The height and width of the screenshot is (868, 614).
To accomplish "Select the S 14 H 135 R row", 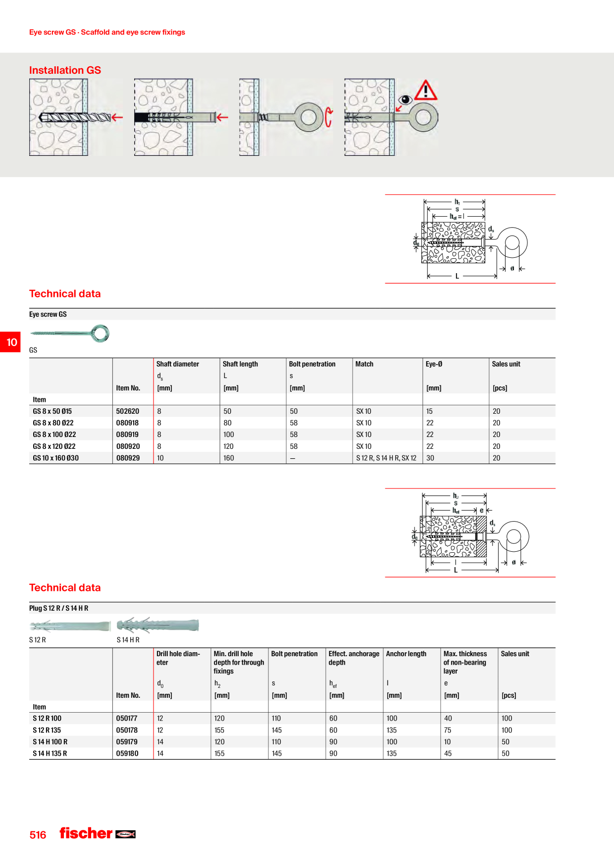I will (x=292, y=754).
